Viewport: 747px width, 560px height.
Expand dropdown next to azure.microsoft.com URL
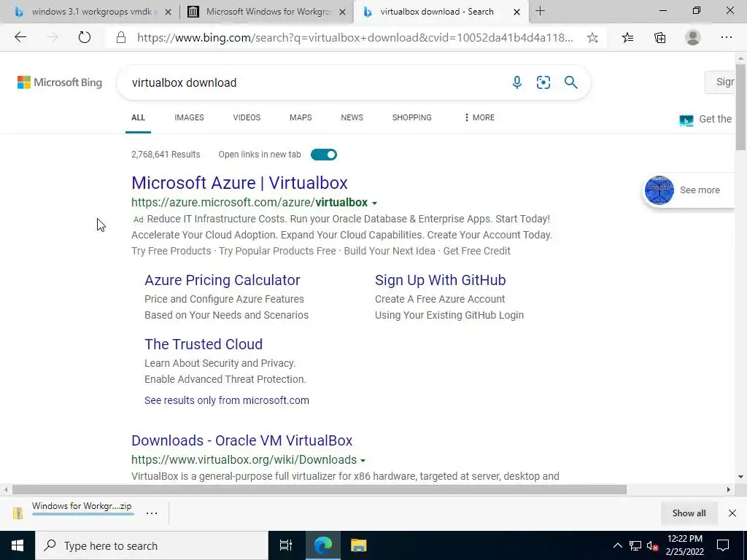coord(374,203)
